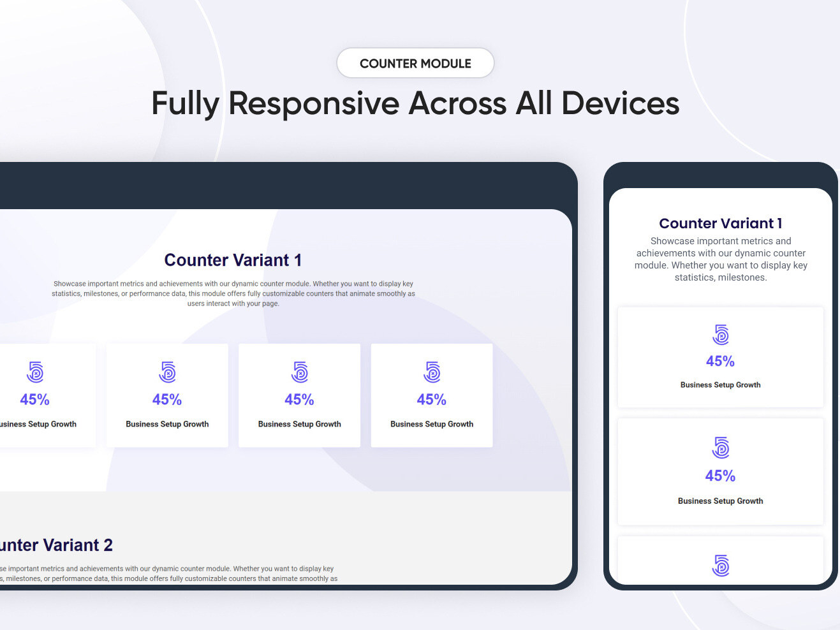The width and height of the screenshot is (840, 630).
Task: Click the spiral icon in the leftmost cropped counter card
Action: (35, 372)
